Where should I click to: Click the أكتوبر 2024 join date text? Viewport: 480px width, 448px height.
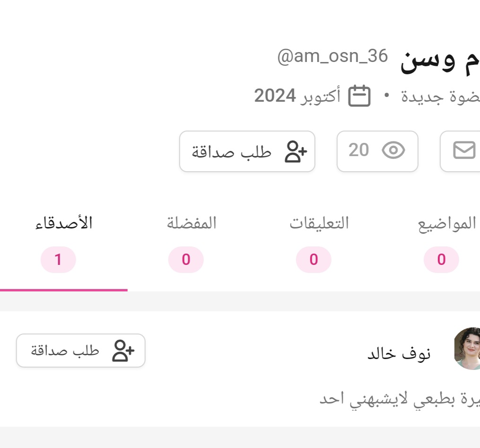click(x=297, y=96)
